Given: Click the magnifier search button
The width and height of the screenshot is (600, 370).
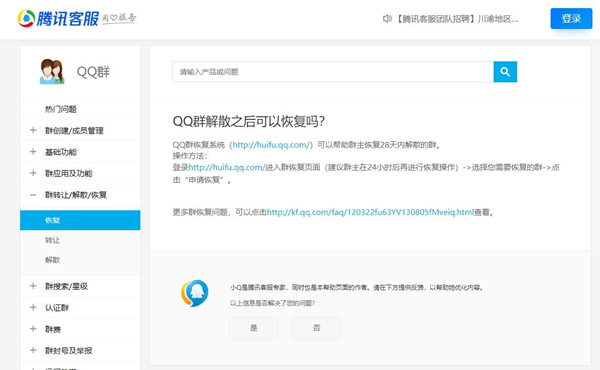Looking at the screenshot, I should (x=505, y=72).
